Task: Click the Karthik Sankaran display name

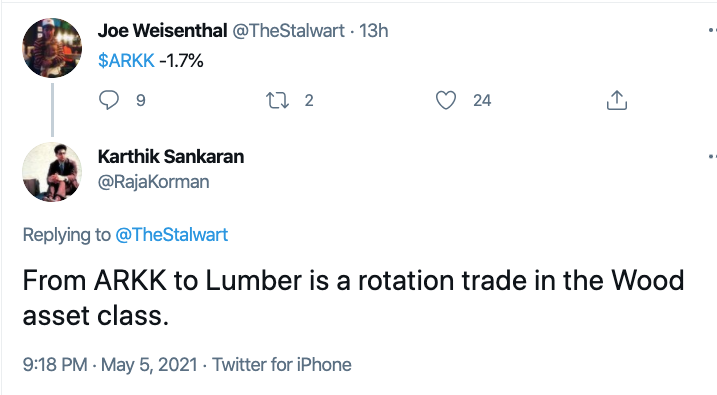Action: tap(171, 156)
